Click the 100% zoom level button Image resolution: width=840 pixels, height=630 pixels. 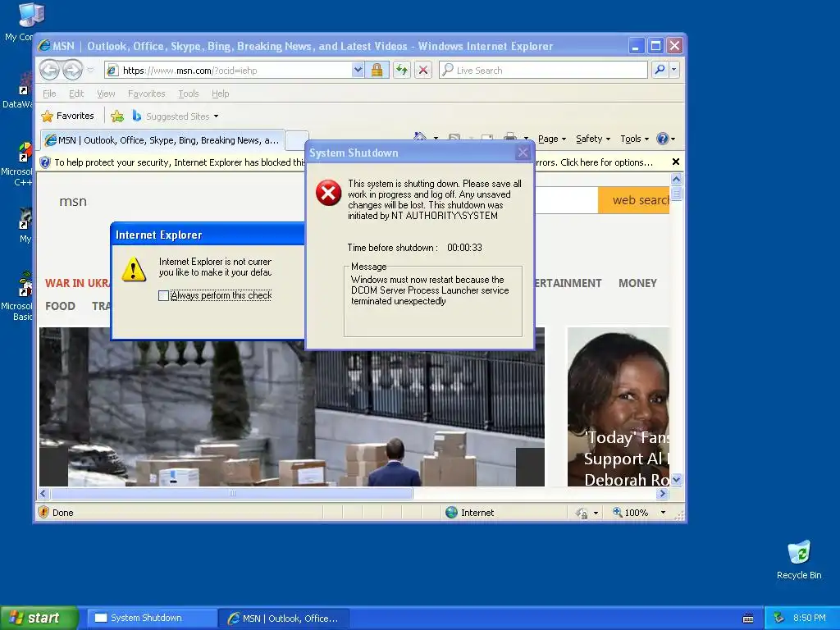click(631, 513)
